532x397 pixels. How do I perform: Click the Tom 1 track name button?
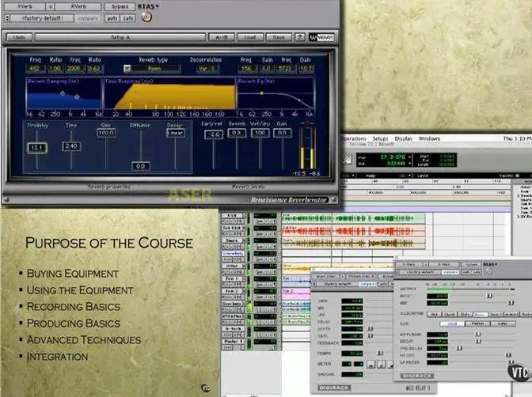tap(232, 278)
